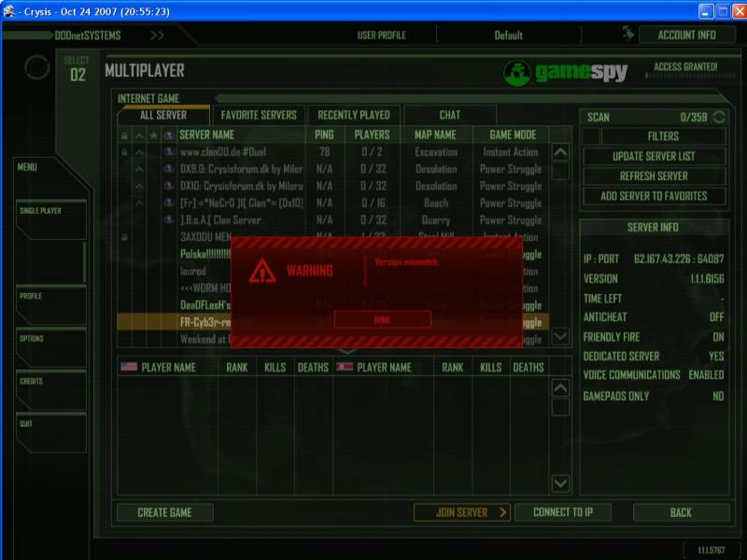Dismiss the version mismatch warning with Done

coord(382,319)
